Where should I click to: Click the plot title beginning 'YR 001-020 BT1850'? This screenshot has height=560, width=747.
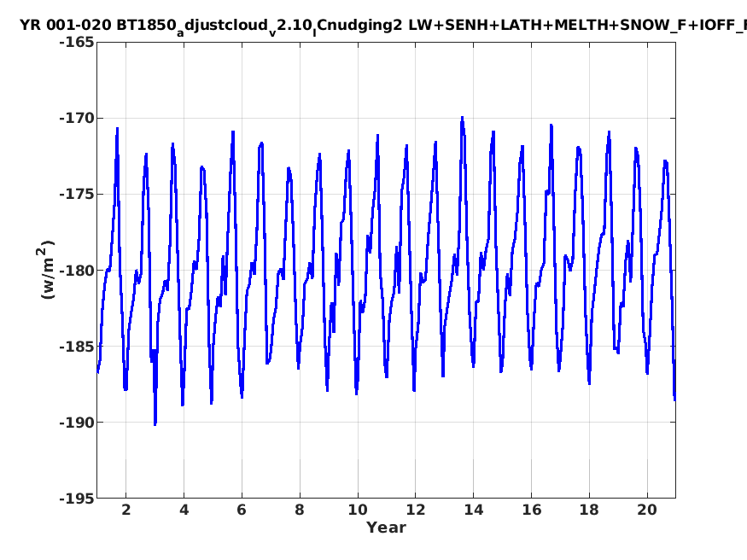[x=383, y=26]
